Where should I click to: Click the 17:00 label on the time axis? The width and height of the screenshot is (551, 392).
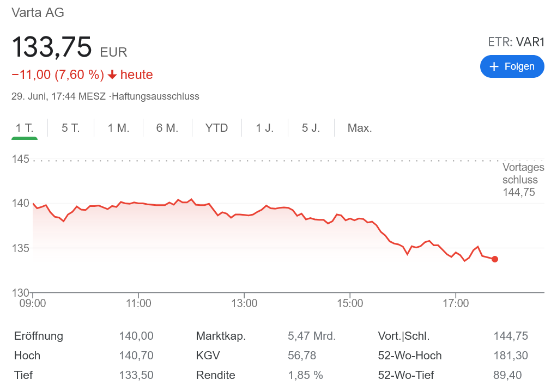(456, 303)
